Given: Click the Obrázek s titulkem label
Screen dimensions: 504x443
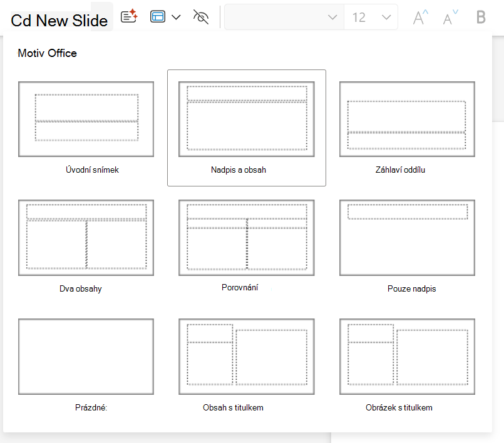Looking at the screenshot, I should coord(399,407).
